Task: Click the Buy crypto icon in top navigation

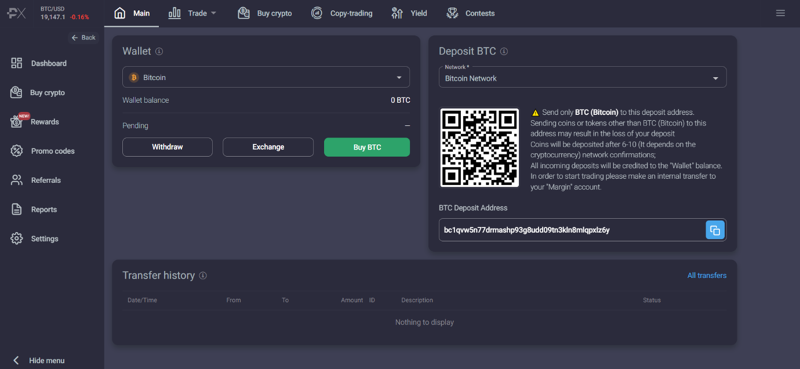Action: (244, 13)
